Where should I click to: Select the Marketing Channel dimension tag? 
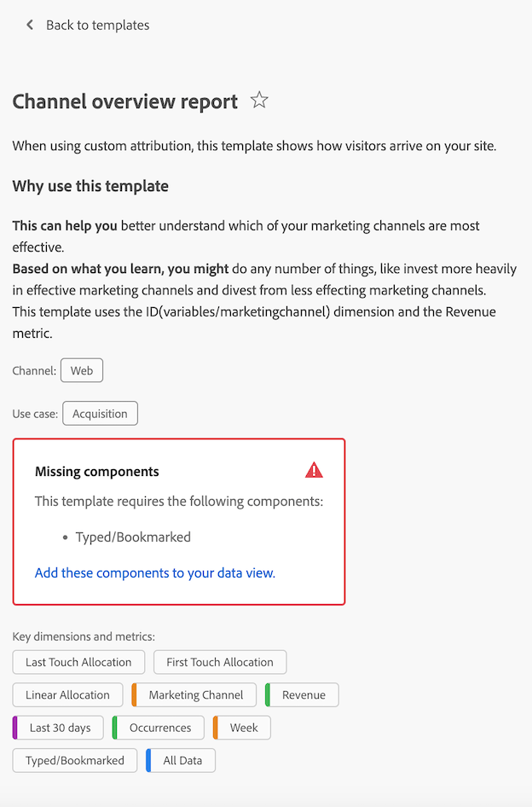[x=194, y=694]
